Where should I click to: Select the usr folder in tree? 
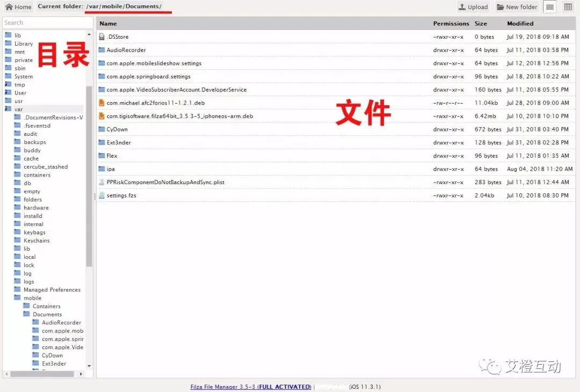18,101
